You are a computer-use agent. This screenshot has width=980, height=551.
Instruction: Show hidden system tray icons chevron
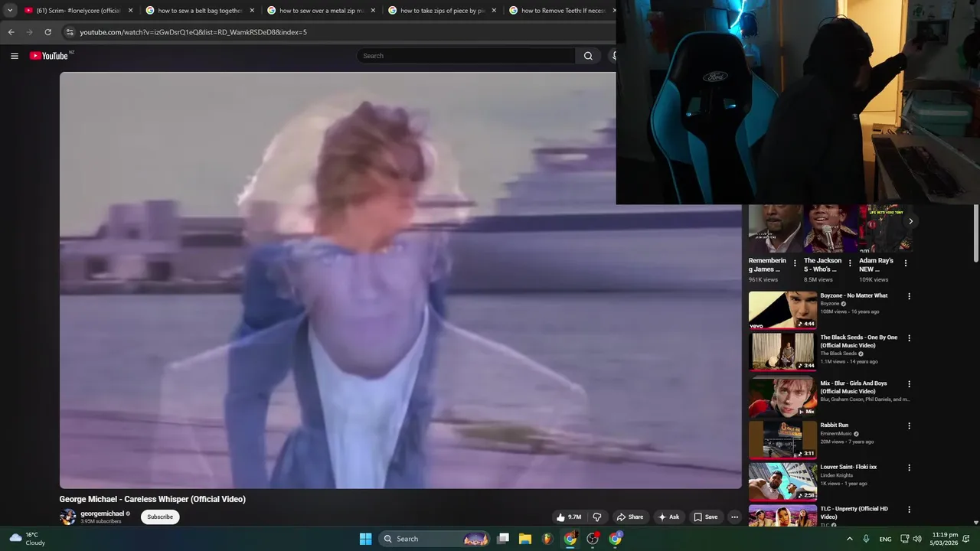pyautogui.click(x=850, y=539)
